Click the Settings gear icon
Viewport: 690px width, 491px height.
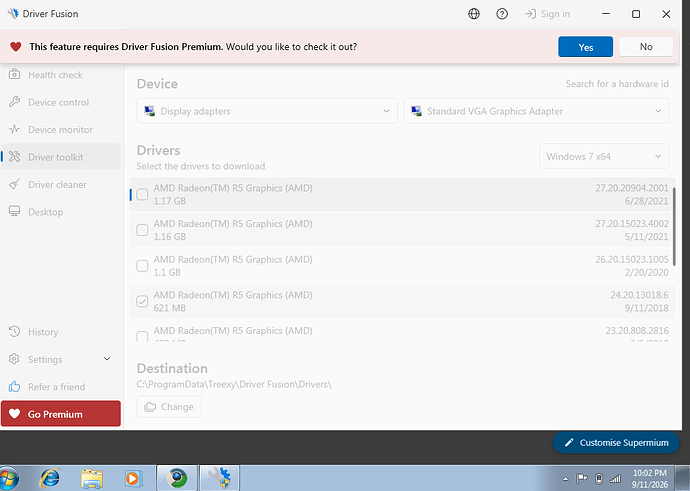pos(15,359)
